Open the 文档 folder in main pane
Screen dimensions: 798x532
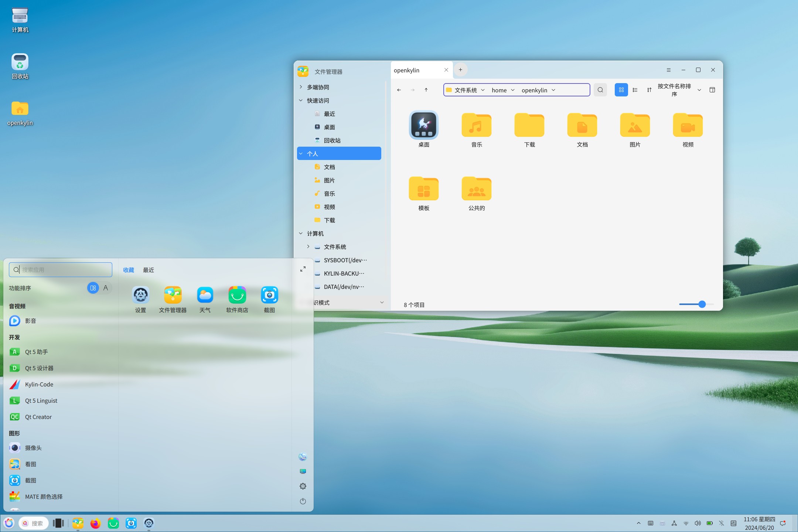pyautogui.click(x=582, y=129)
